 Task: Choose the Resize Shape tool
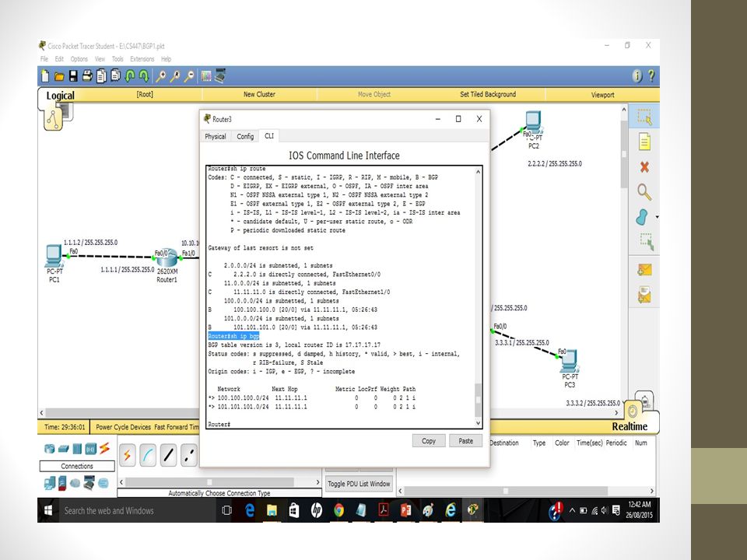(647, 241)
